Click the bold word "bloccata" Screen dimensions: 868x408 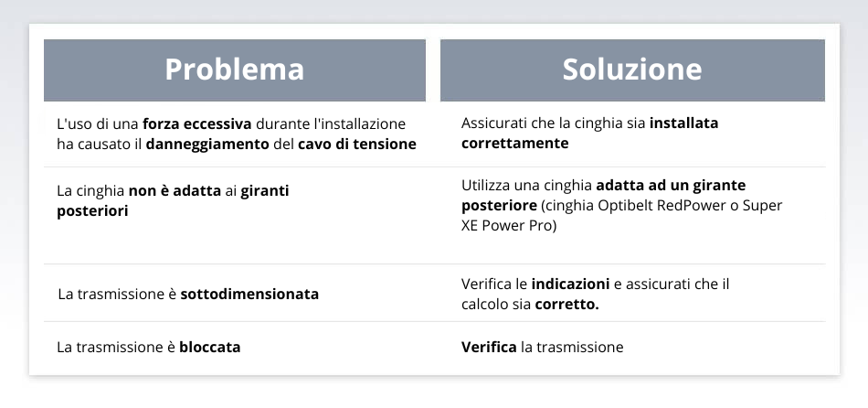209,348
